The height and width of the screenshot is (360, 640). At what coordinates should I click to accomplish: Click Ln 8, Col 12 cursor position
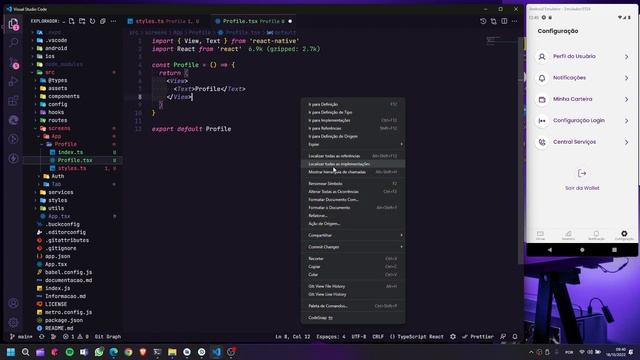[293, 337]
